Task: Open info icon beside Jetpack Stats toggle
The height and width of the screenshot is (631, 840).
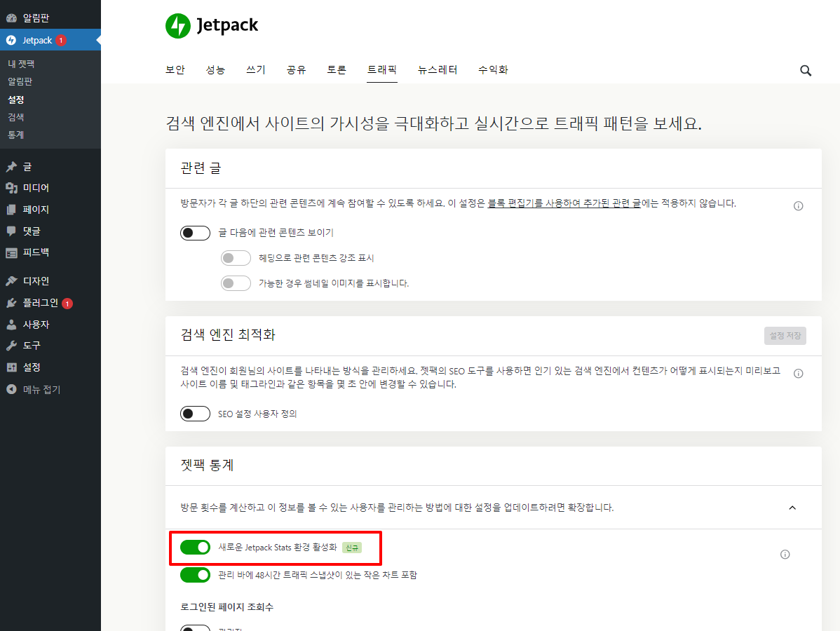Action: (785, 555)
